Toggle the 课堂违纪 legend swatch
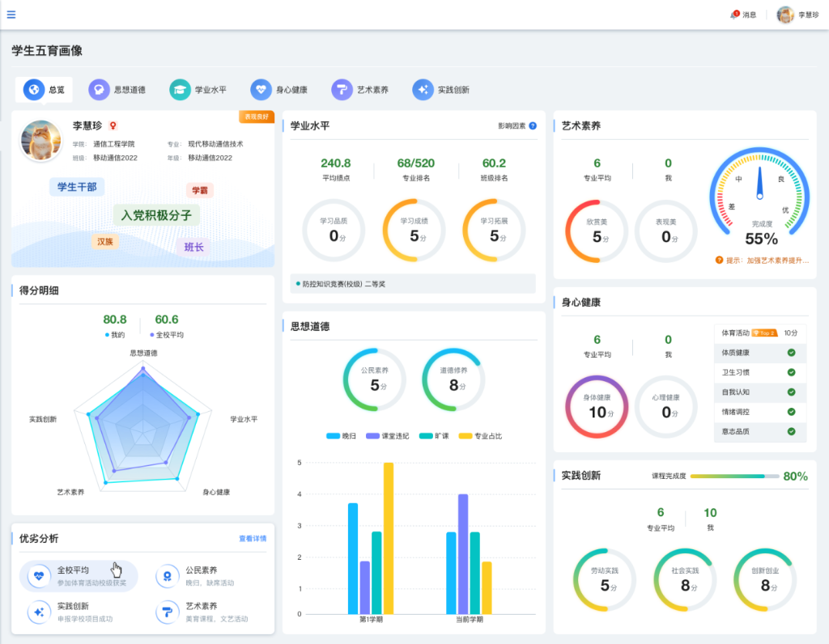This screenshot has width=829, height=644. pyautogui.click(x=372, y=436)
